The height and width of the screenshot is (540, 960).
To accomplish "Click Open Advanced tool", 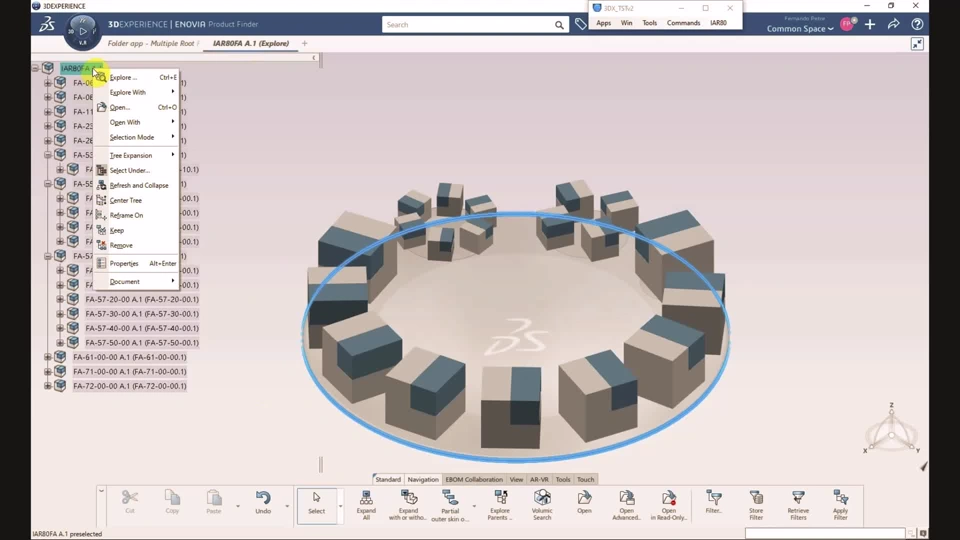I will (x=626, y=505).
